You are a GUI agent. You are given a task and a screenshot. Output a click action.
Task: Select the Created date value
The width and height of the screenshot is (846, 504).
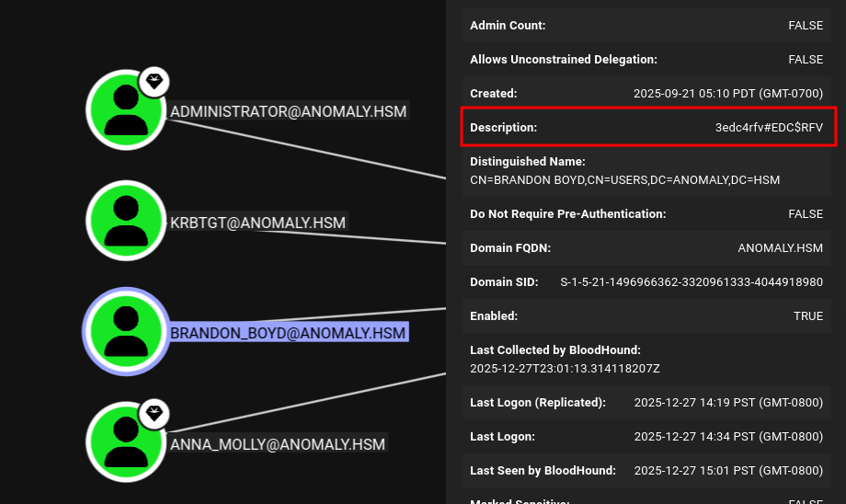pos(727,94)
